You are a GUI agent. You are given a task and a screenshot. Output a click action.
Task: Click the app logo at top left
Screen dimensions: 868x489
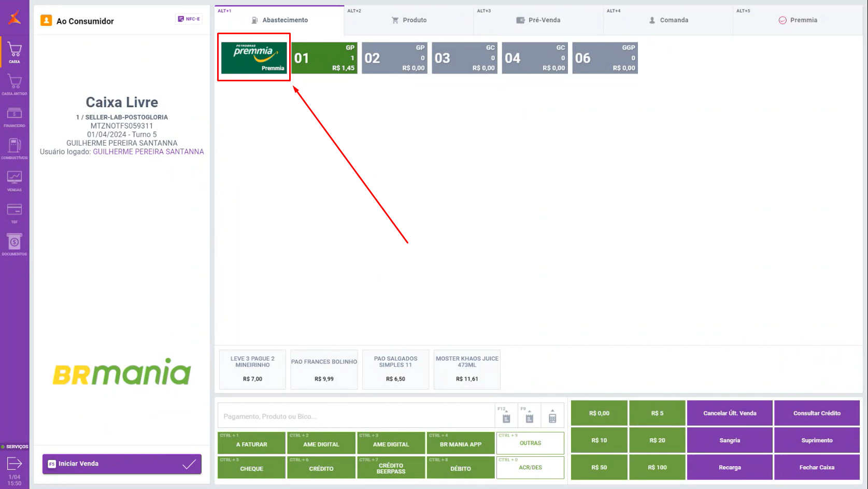(x=15, y=17)
